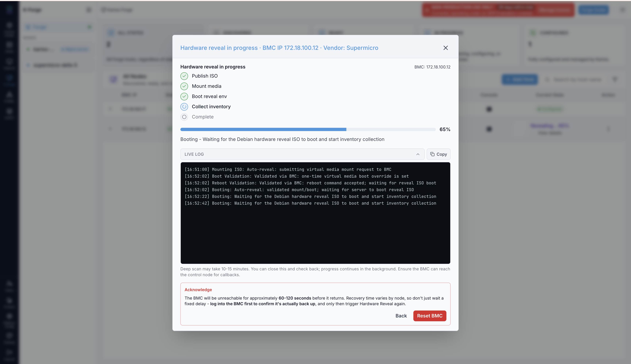Viewport: 631px width, 364px height.
Task: Click the empty circle icon beside Complete
Action: (x=184, y=117)
